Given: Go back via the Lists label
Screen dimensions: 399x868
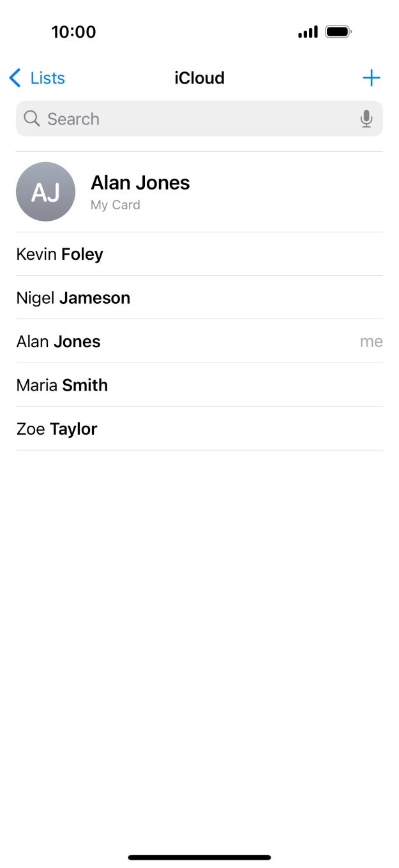Looking at the screenshot, I should [47, 79].
